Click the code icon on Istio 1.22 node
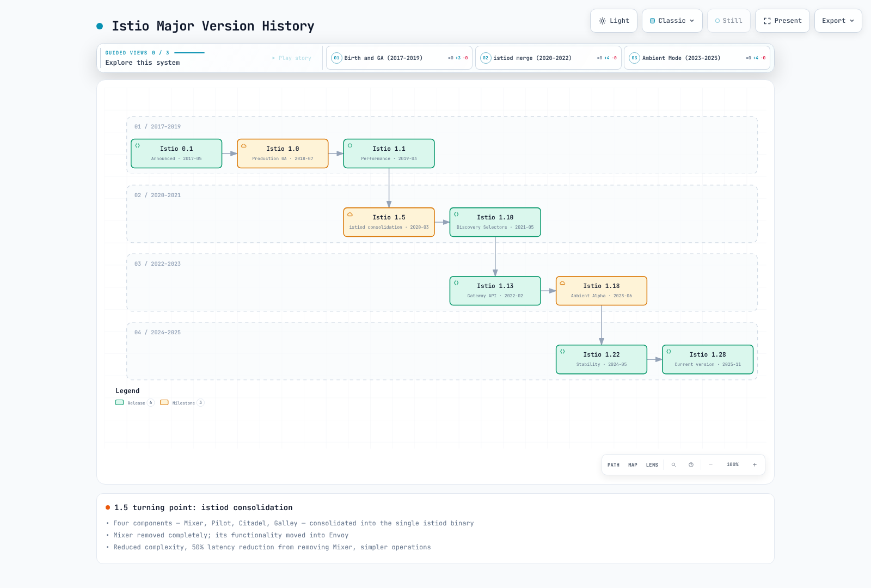Screen dimensions: 871x588 pos(562,351)
